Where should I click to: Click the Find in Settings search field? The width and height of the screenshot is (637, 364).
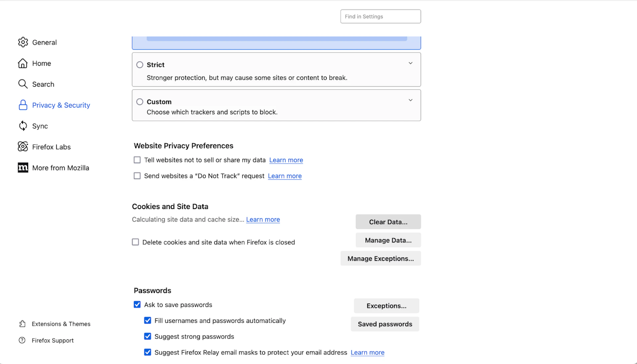tap(381, 16)
